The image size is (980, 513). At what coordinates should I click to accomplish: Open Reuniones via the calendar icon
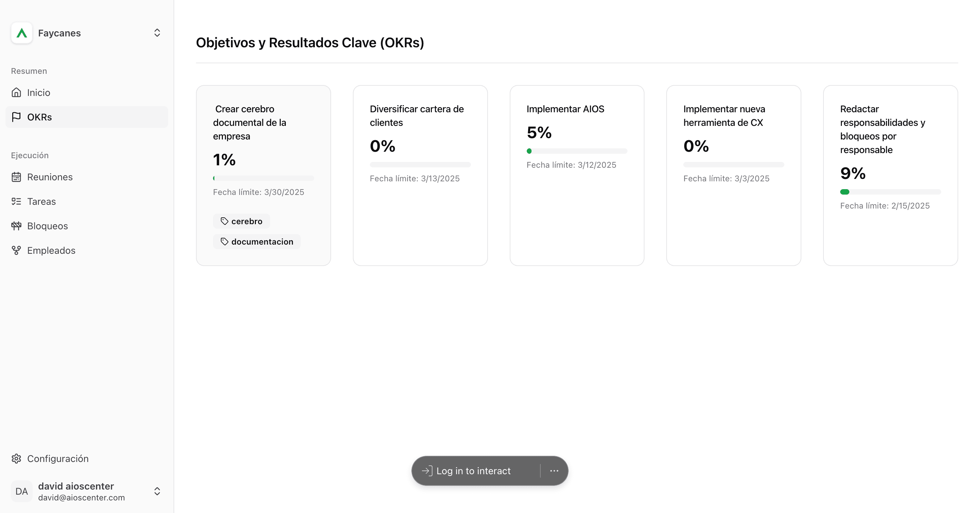point(16,177)
